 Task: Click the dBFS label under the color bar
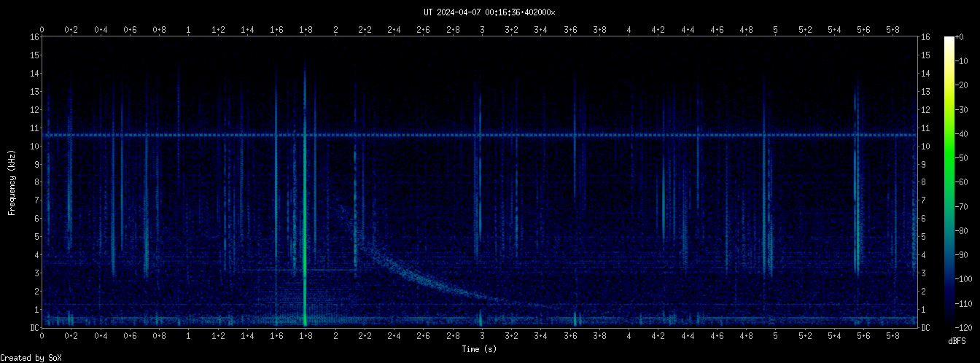pyautogui.click(x=957, y=341)
